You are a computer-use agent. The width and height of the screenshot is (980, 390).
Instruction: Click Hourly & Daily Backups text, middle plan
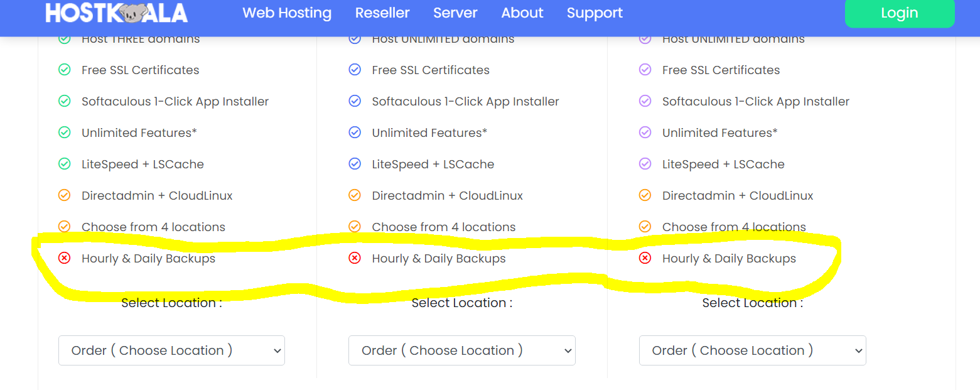click(x=439, y=258)
